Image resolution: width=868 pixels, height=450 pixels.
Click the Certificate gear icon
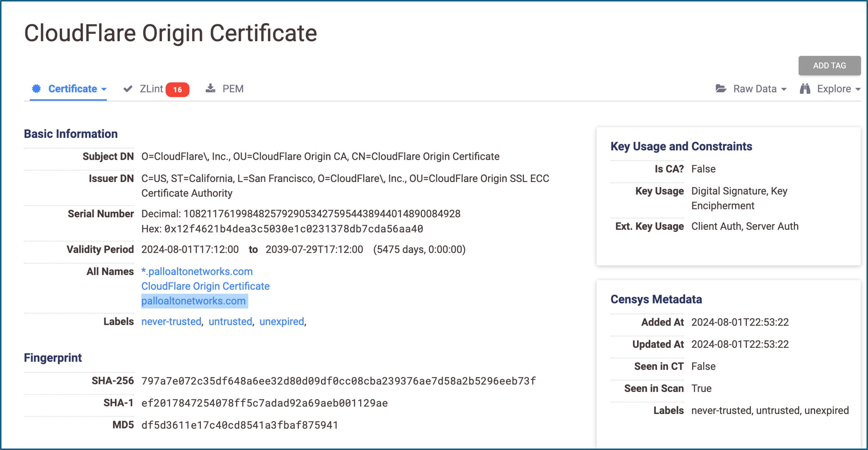tap(36, 89)
